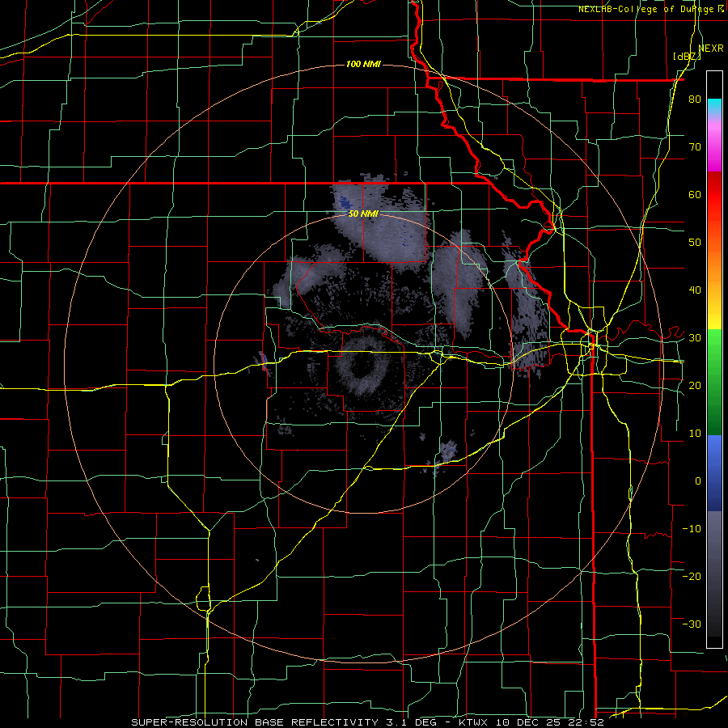Image resolution: width=728 pixels, height=728 pixels.
Task: Click the '50' value on the color scale
Action: point(695,243)
